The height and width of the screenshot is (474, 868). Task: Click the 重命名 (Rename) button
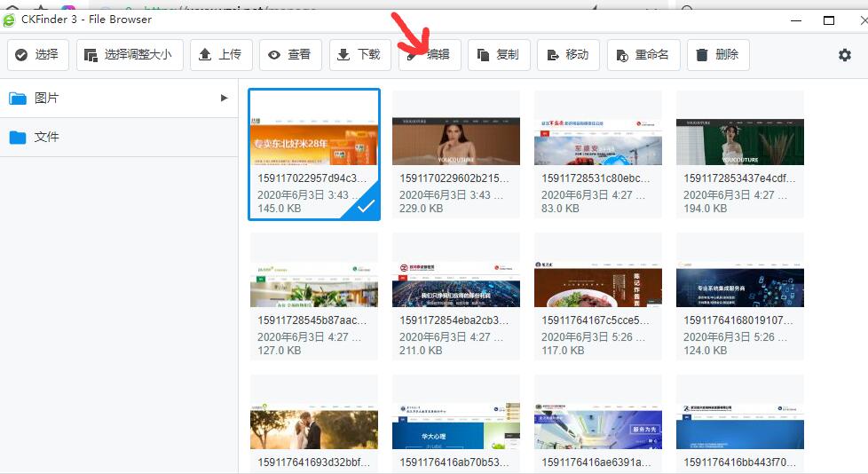[x=643, y=55]
